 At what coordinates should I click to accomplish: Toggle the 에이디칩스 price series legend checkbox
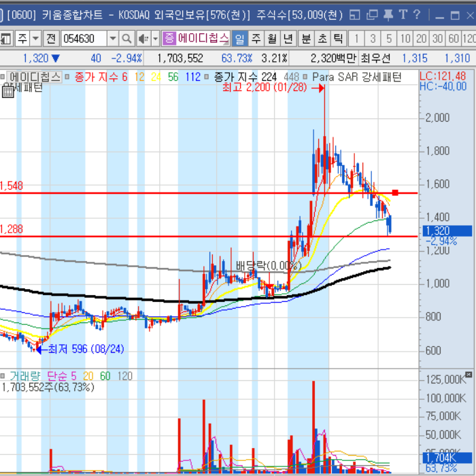pos(3,77)
